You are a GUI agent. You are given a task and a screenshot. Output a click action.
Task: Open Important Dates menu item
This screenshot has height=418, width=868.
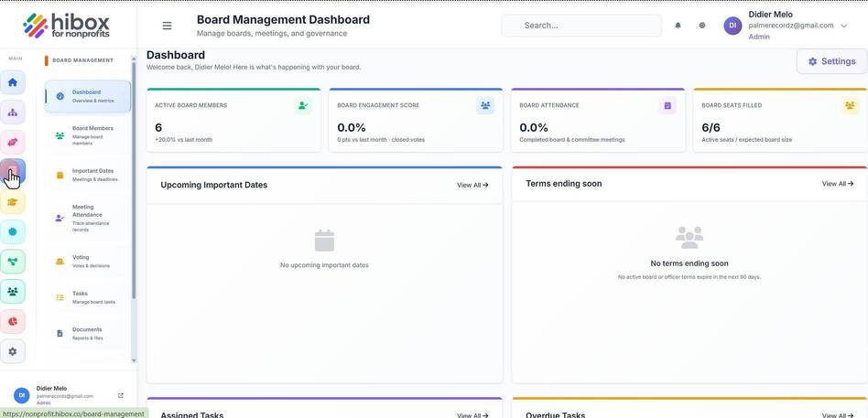(x=88, y=175)
